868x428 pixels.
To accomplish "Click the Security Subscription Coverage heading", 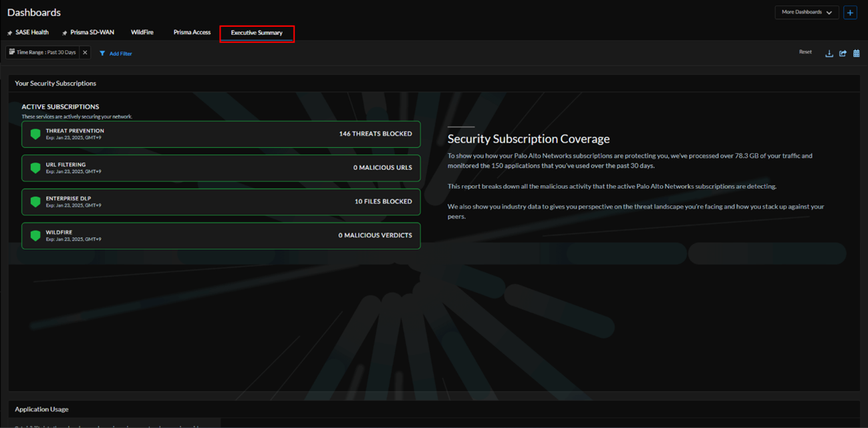I will [529, 139].
